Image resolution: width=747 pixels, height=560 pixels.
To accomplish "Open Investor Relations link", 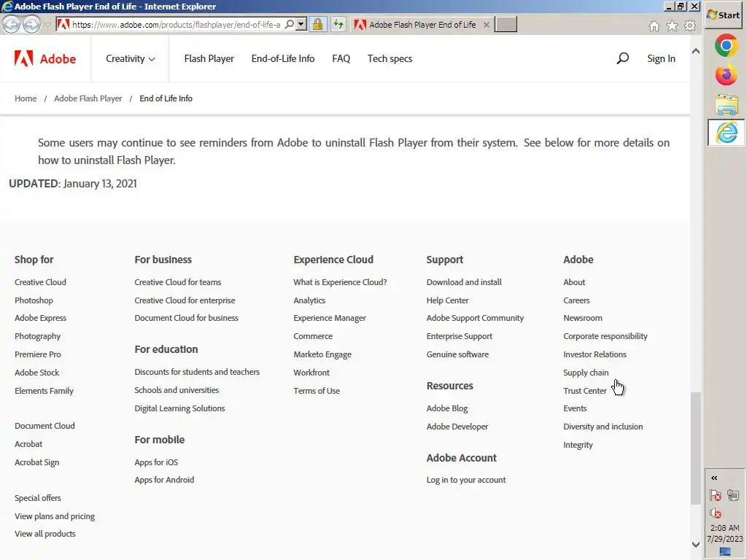I will pyautogui.click(x=595, y=355).
